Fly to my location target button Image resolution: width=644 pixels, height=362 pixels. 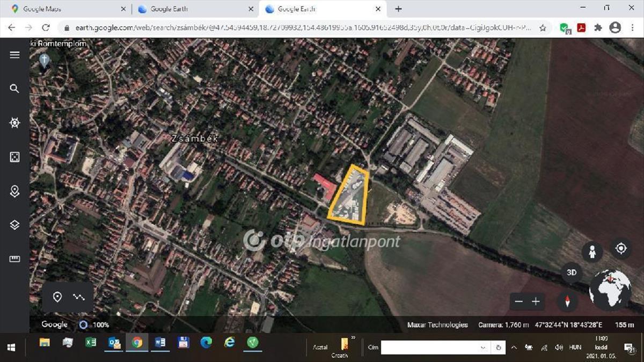(621, 248)
